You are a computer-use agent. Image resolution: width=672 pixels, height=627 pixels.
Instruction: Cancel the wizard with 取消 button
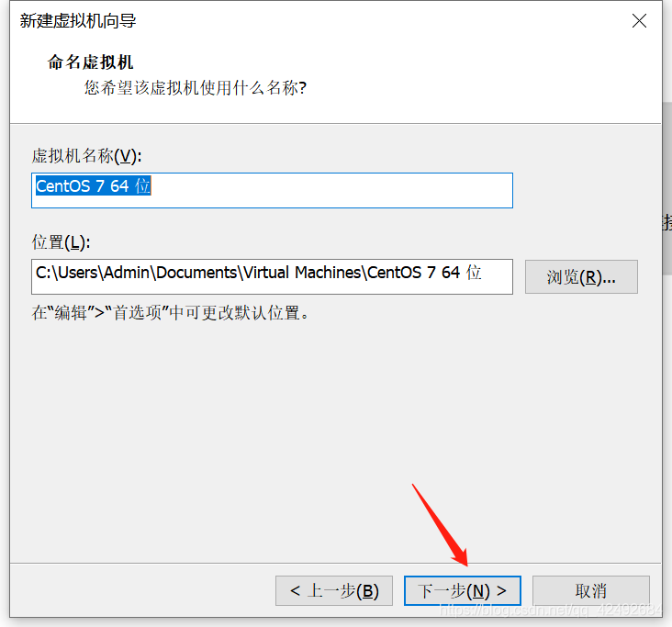pos(591,590)
